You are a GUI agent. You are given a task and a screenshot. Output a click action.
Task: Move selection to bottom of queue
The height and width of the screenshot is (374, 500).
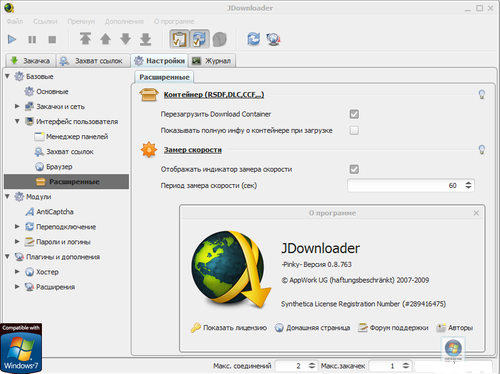(x=145, y=39)
